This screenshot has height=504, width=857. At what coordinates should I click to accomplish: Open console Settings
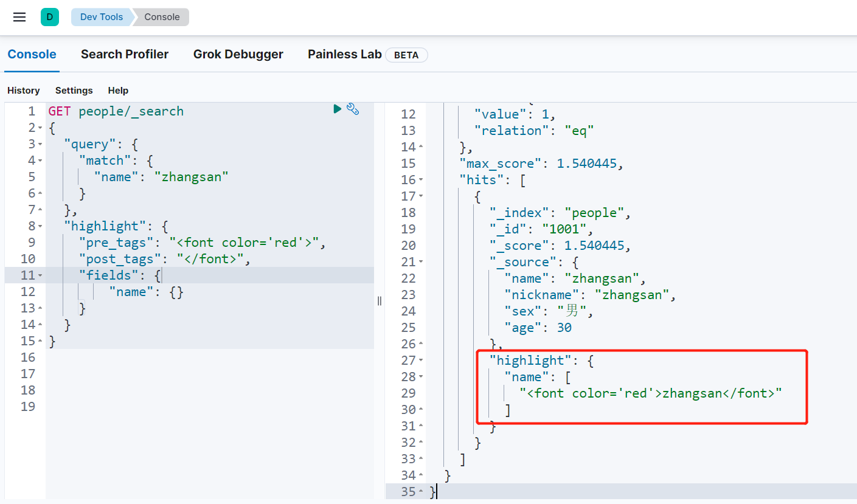click(74, 90)
